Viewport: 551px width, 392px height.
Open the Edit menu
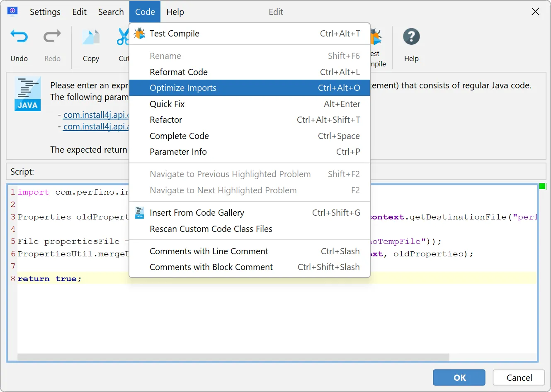79,12
